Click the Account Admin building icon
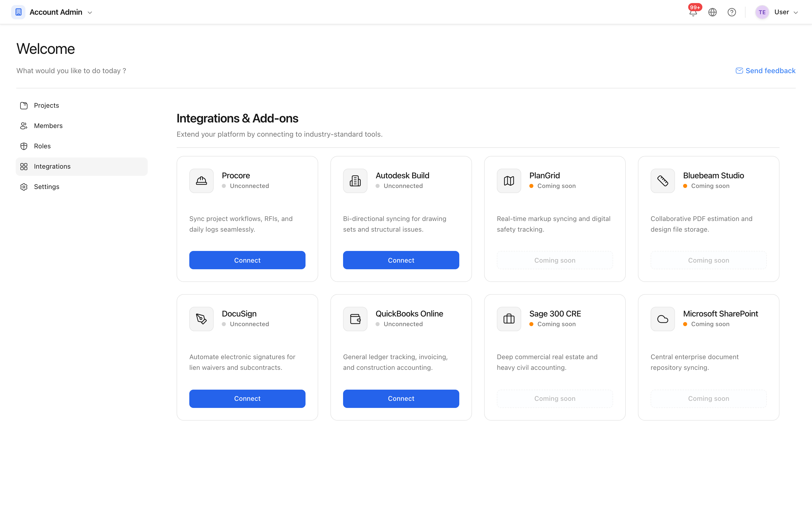 pyautogui.click(x=18, y=12)
